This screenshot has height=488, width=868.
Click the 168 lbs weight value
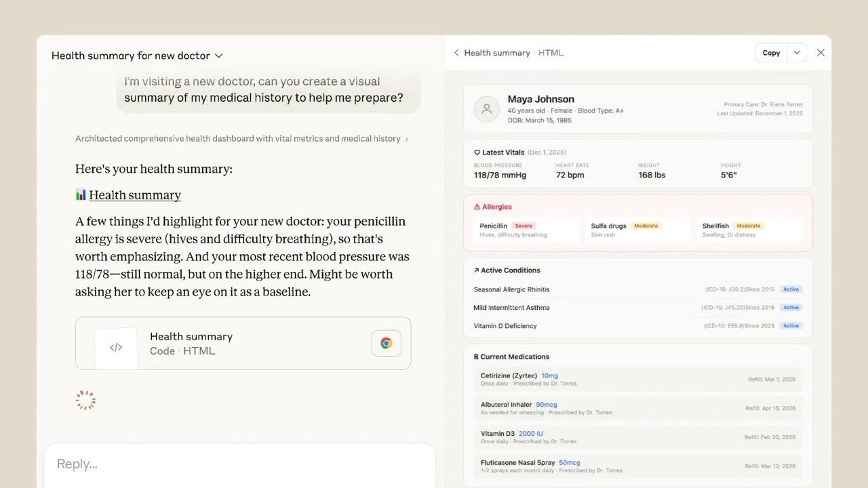point(652,175)
